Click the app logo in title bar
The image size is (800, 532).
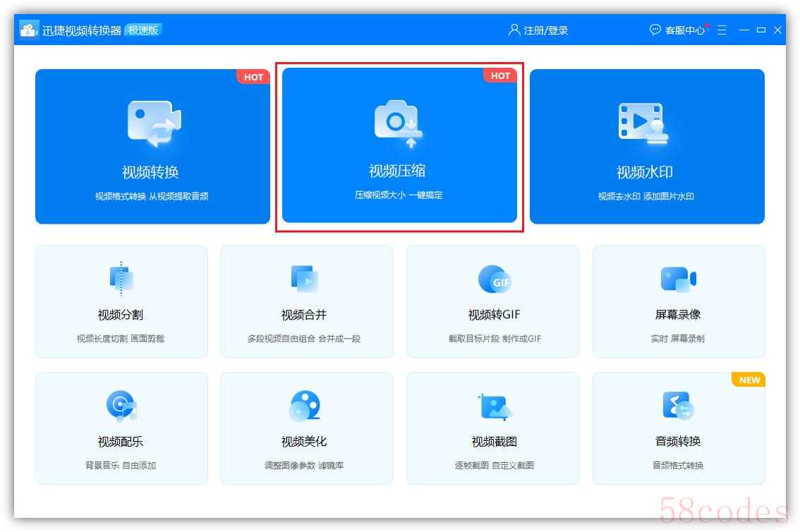point(28,30)
